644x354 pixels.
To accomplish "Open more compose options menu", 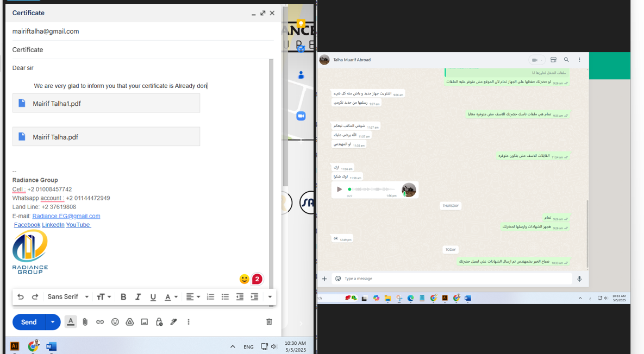I will [x=189, y=322].
